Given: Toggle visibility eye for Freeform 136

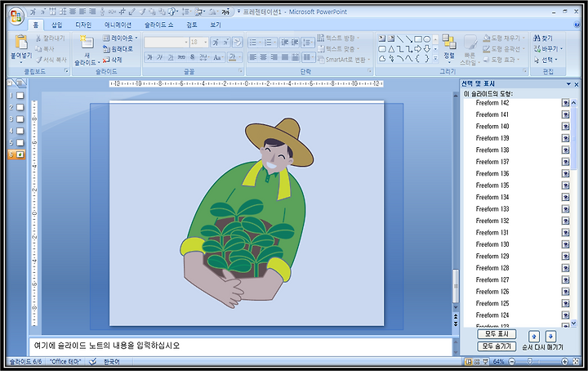Looking at the screenshot, I should tap(565, 174).
